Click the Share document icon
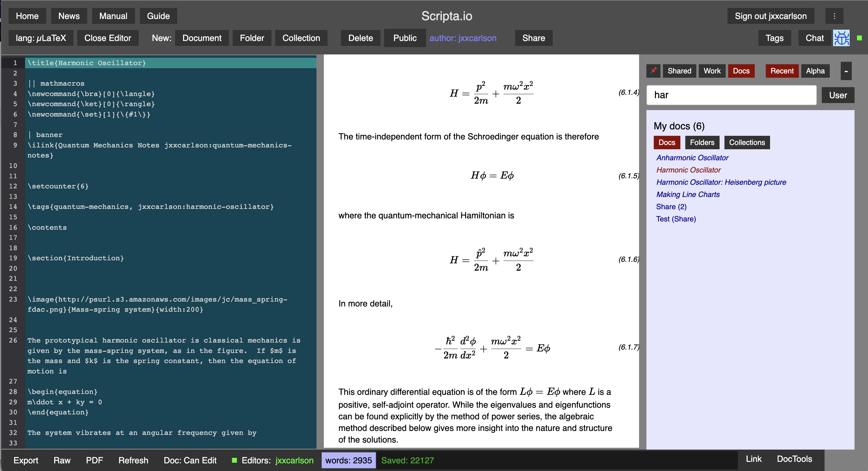Viewport: 868px width, 471px height. (533, 38)
